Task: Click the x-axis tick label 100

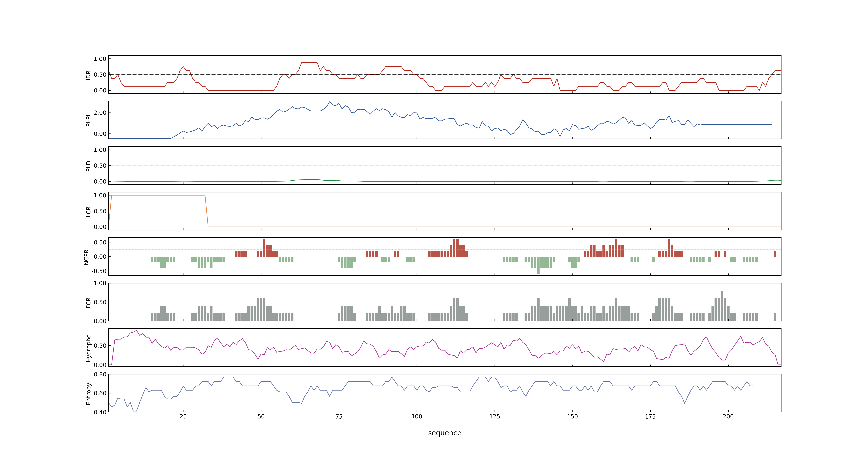Action: (x=417, y=416)
